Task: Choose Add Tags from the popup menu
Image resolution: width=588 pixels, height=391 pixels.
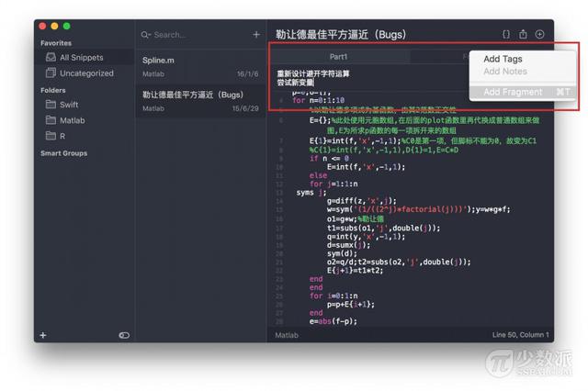Action: click(503, 59)
